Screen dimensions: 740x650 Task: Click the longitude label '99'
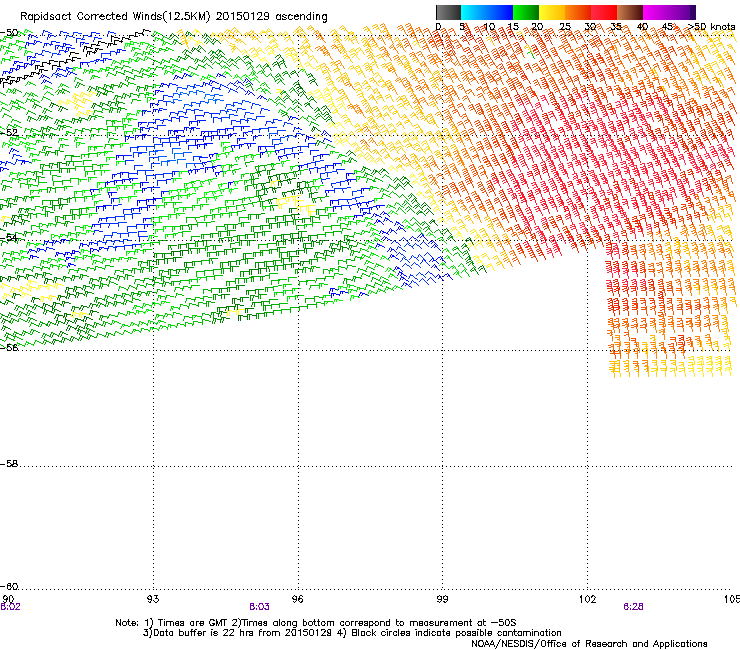pyautogui.click(x=442, y=599)
